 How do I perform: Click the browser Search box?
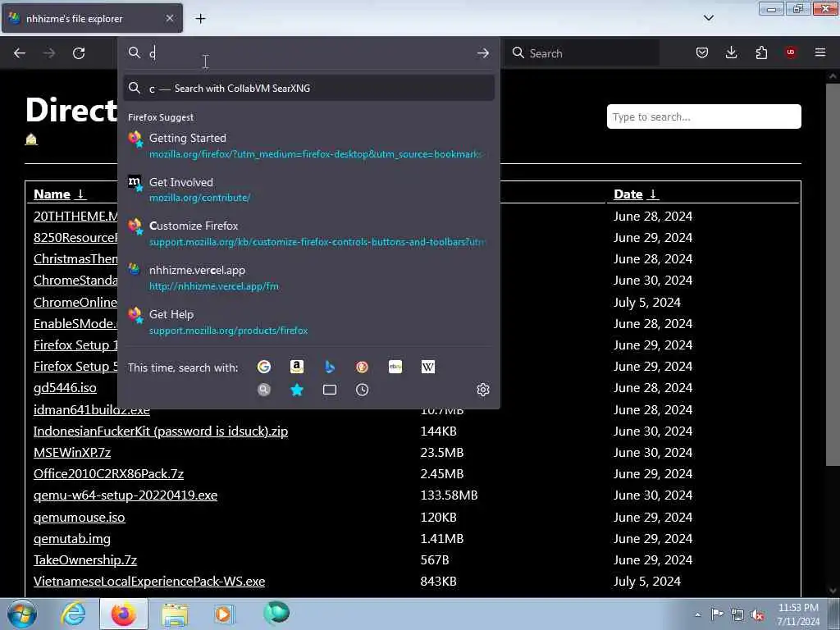click(x=582, y=53)
